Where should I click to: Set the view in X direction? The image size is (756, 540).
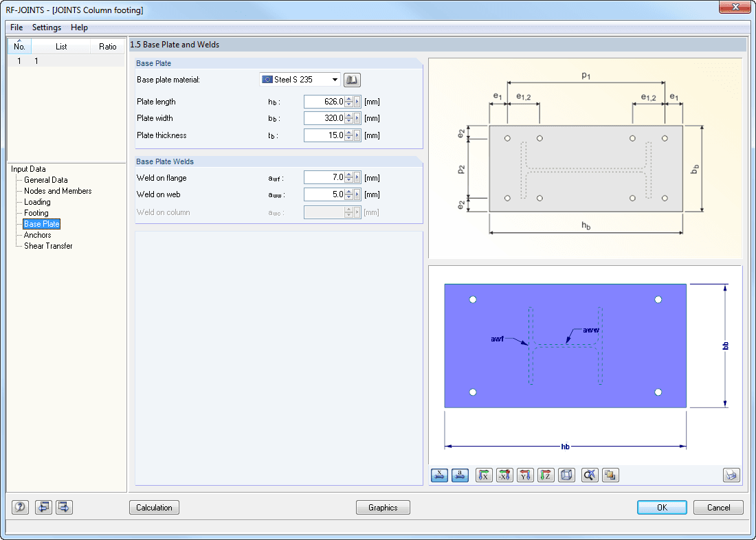[484, 475]
